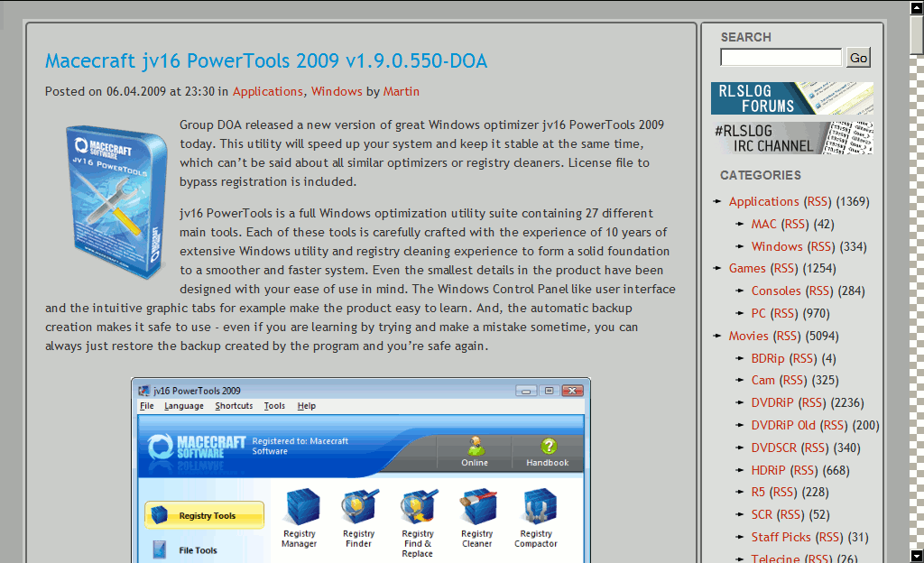
Task: Open the Movies category link
Action: coord(748,336)
